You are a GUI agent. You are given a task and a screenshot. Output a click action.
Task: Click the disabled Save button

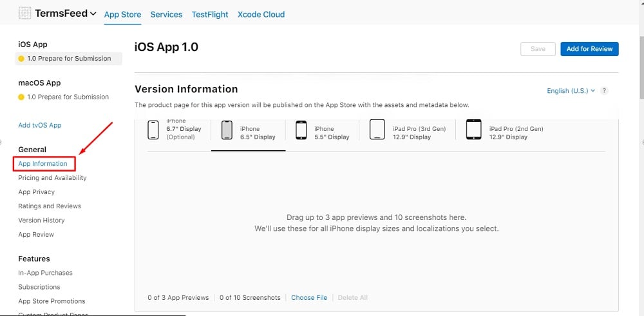[538, 49]
